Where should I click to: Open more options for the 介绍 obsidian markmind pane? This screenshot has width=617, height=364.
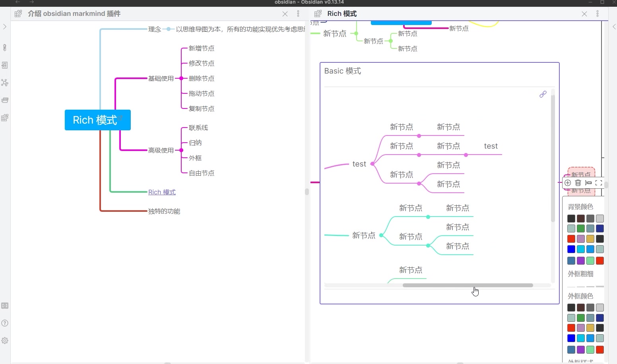(298, 14)
